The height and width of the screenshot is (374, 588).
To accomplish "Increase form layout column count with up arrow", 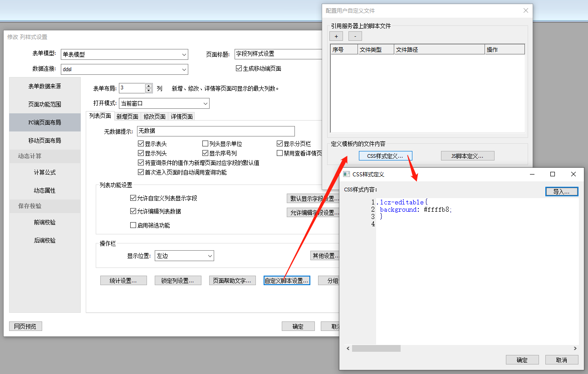I will (x=149, y=86).
